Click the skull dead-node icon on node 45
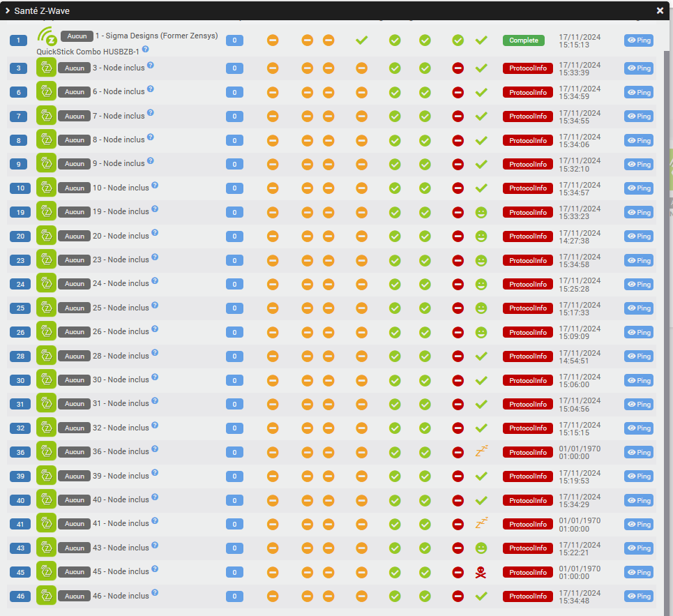 (481, 572)
